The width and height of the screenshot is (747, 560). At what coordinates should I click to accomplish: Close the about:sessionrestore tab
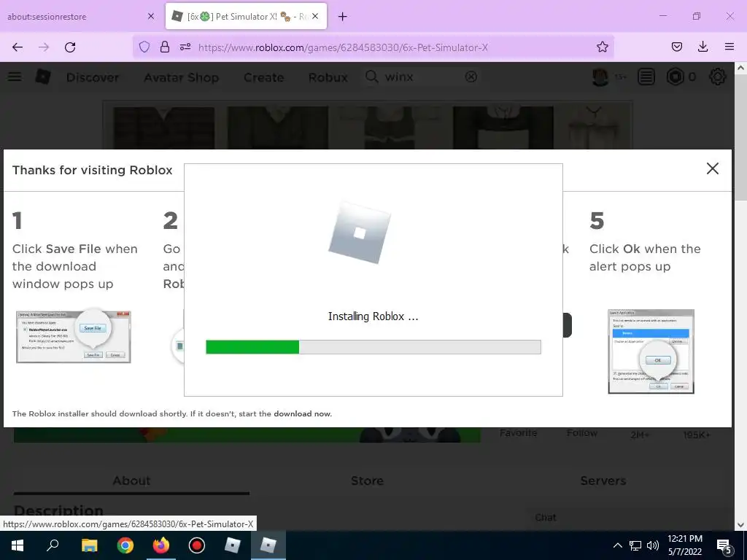coord(151,16)
